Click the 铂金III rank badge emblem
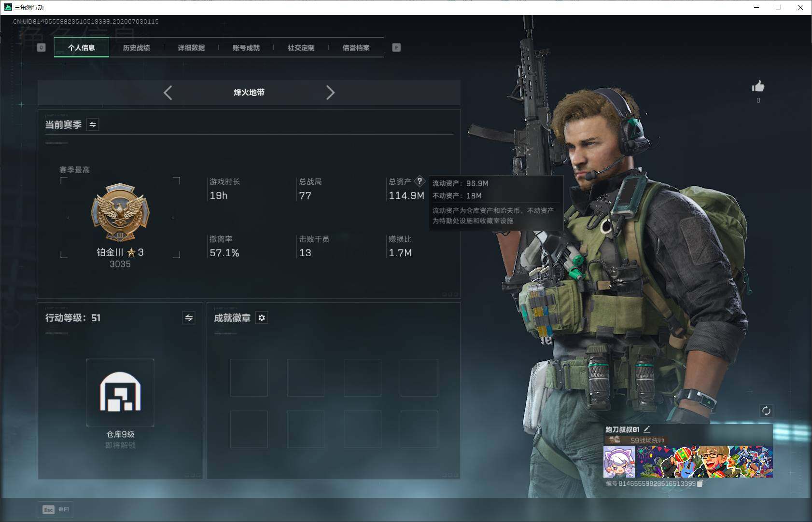The width and height of the screenshot is (812, 522). point(120,212)
